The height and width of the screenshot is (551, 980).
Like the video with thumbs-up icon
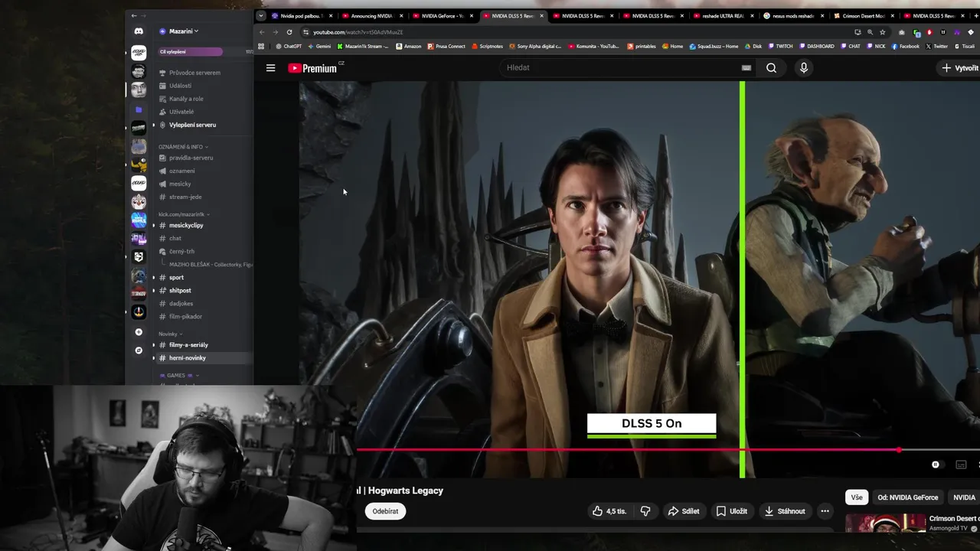[609, 511]
